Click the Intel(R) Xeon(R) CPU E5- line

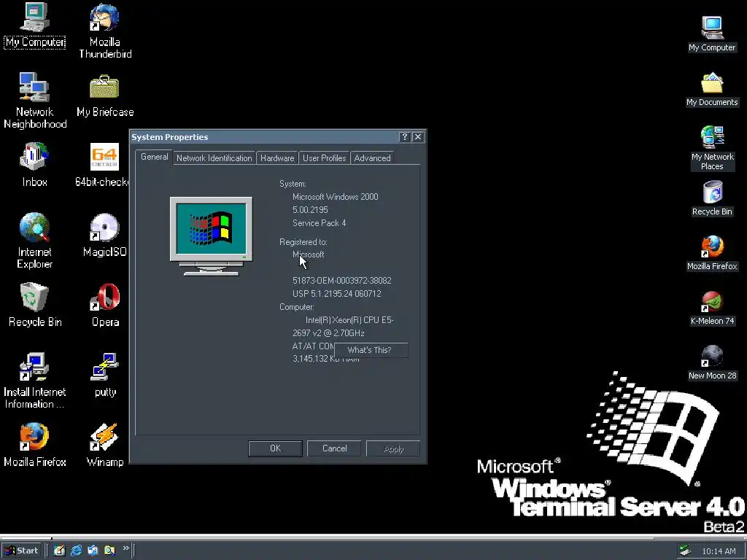pyautogui.click(x=349, y=320)
